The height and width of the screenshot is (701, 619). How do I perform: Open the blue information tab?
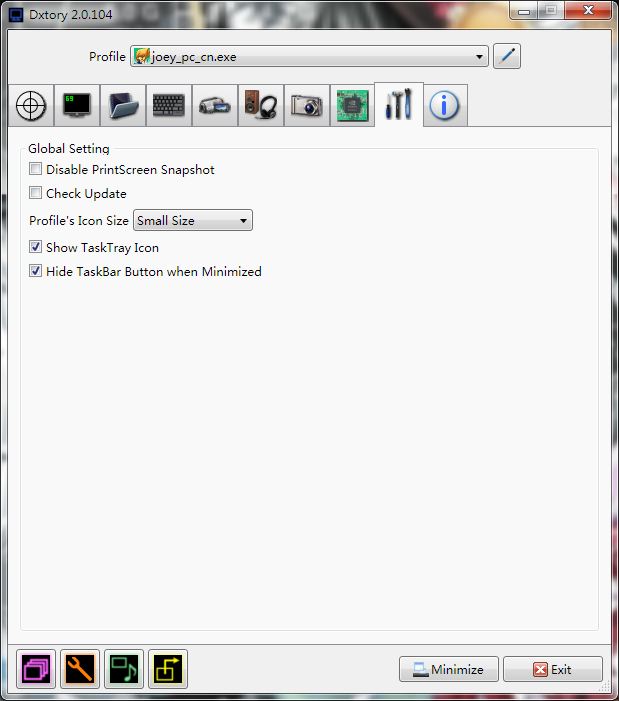444,106
